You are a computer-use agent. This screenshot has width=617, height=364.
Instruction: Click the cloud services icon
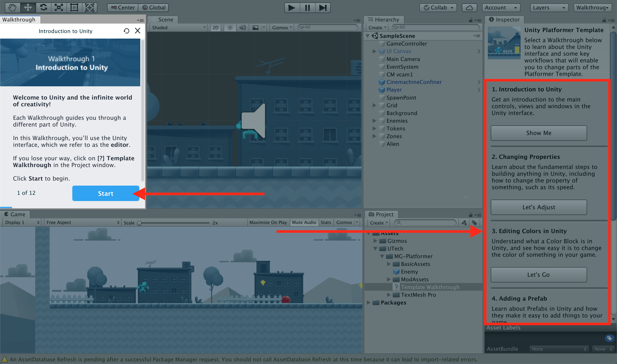[469, 8]
